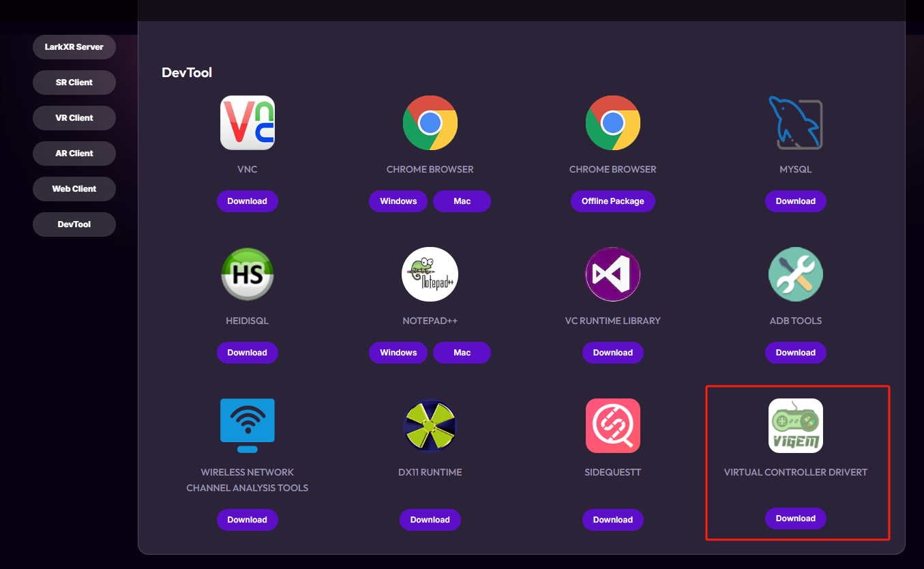Click the ADB TOOLS label
Screen dimensions: 924x569
(796, 321)
